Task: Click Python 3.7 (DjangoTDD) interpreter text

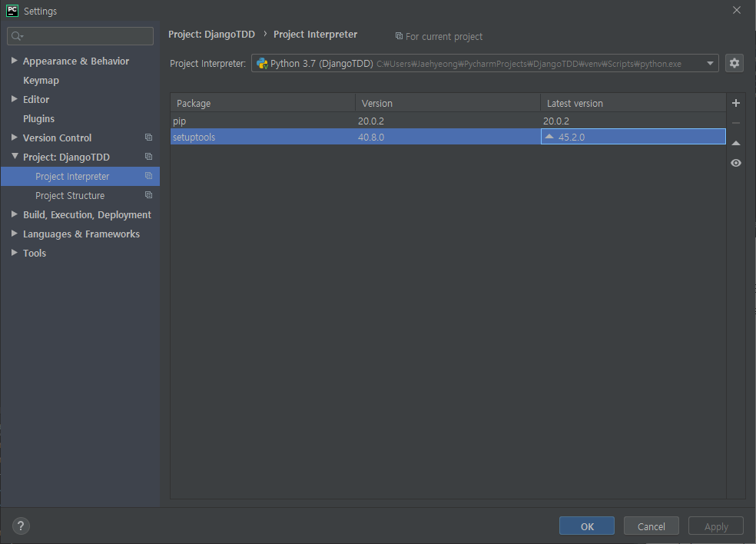Action: [322, 64]
